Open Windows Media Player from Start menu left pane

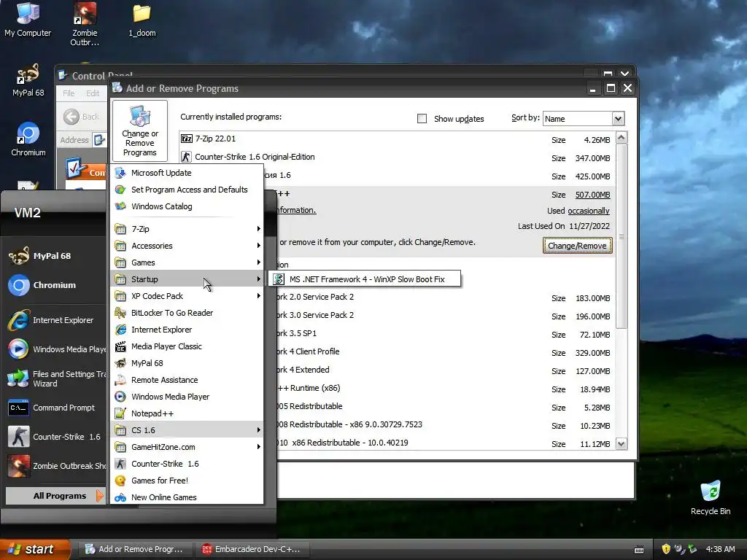pyautogui.click(x=56, y=349)
